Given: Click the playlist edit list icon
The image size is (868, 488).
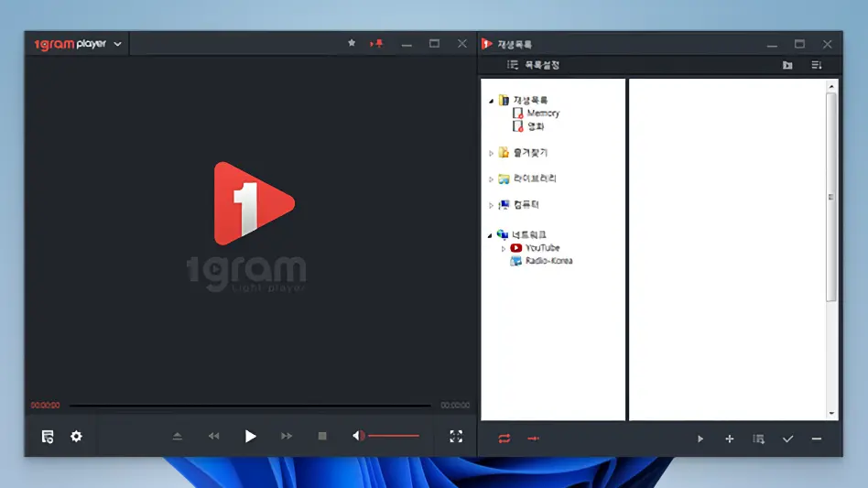Looking at the screenshot, I should (759, 439).
